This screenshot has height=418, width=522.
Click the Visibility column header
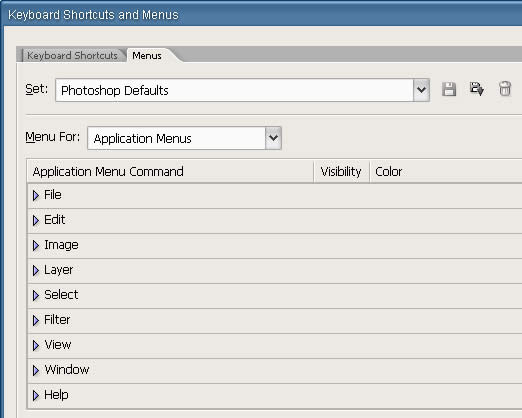tap(341, 172)
